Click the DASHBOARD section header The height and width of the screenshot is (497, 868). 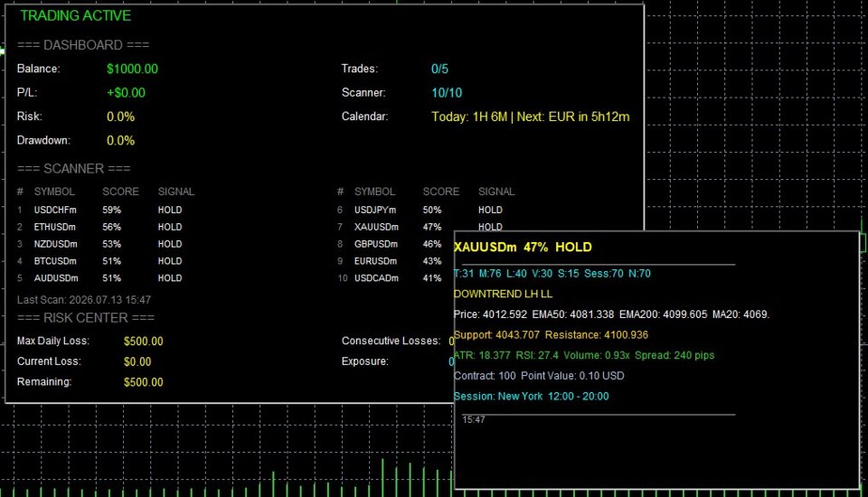pos(83,45)
